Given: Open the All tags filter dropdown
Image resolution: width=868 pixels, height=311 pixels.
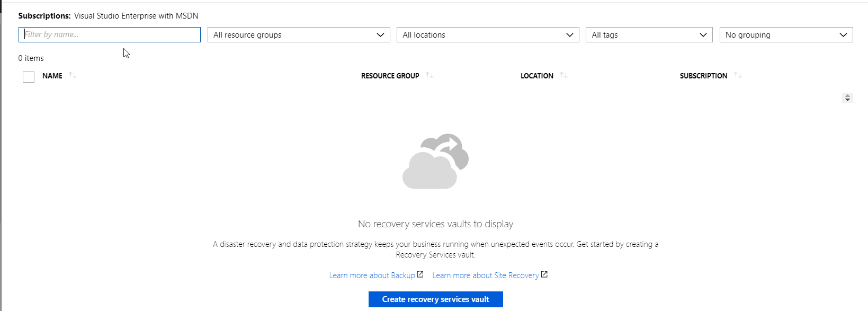Looking at the screenshot, I should point(649,35).
